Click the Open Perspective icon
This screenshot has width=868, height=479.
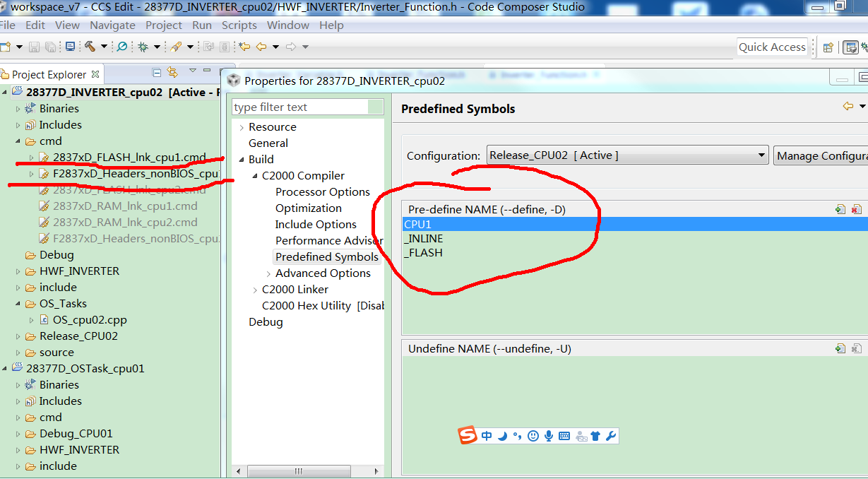point(828,47)
